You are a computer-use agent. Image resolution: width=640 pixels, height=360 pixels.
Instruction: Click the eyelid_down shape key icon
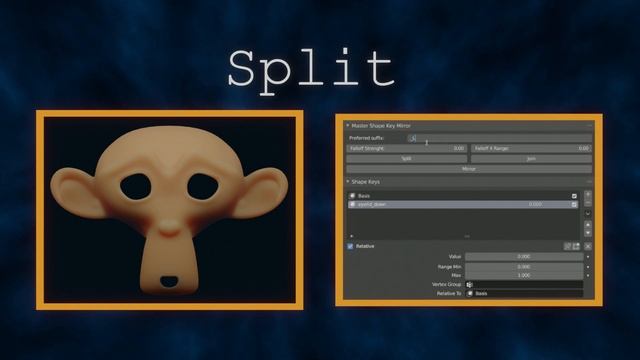click(353, 204)
